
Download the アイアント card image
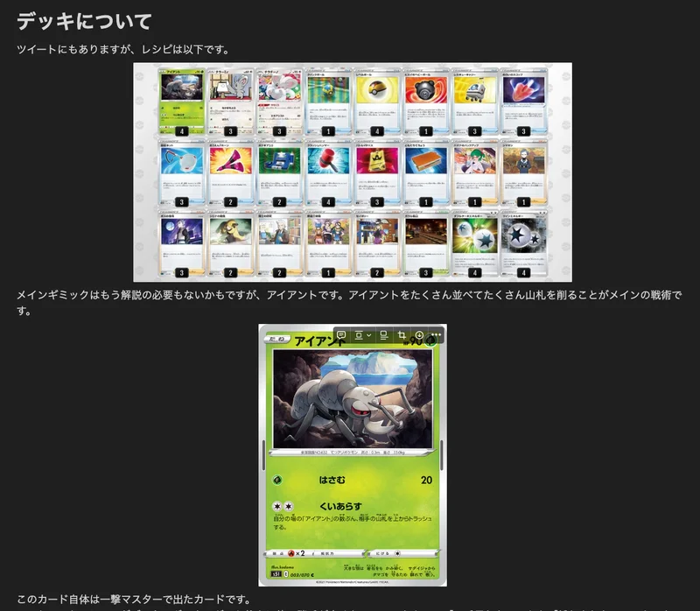tap(419, 335)
